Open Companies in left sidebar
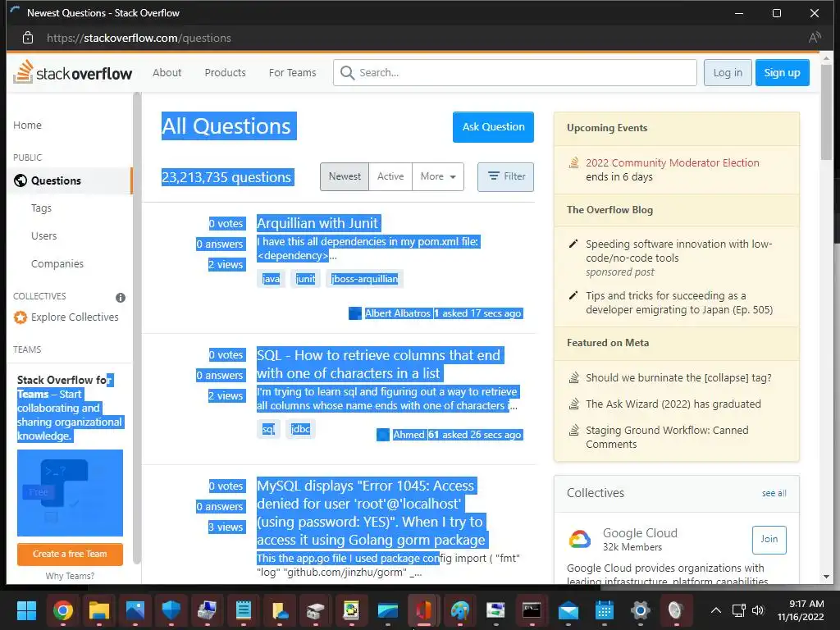The image size is (840, 630). click(x=57, y=263)
